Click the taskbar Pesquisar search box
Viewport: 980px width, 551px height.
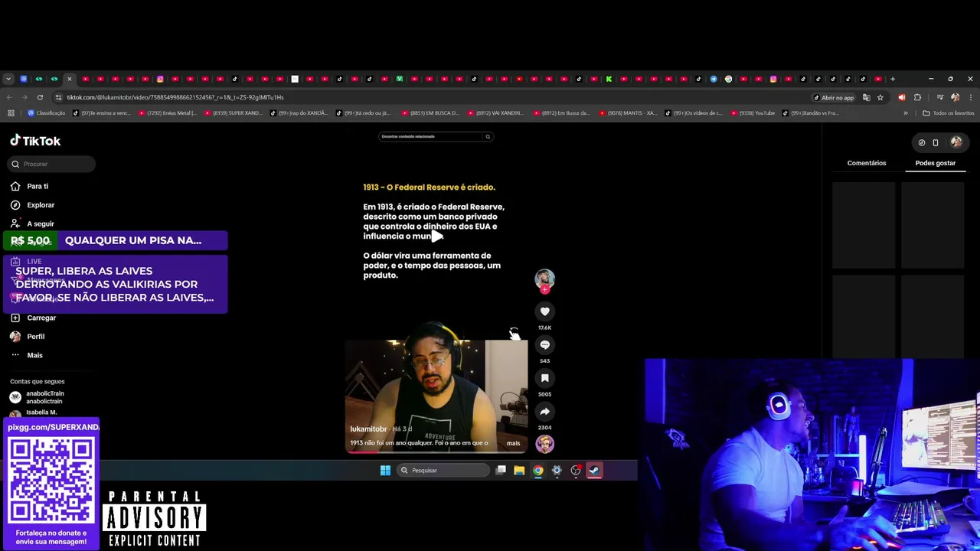tap(443, 471)
